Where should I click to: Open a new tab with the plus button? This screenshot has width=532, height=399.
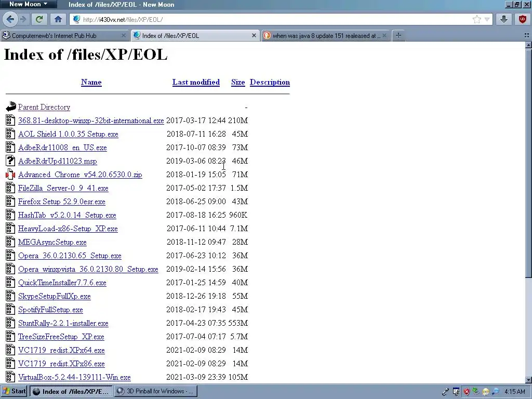coord(398,36)
